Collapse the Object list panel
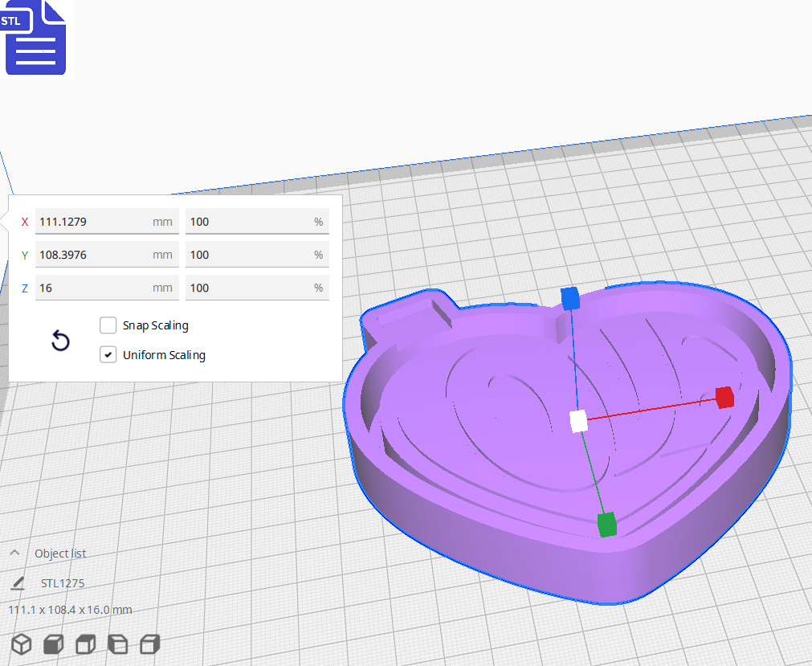812x666 pixels. pyautogui.click(x=14, y=553)
